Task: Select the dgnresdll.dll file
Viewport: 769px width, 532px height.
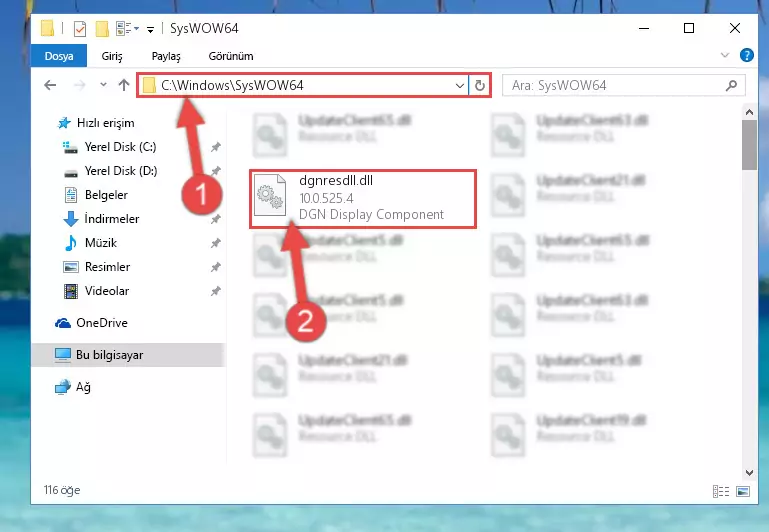Action: pyautogui.click(x=363, y=199)
